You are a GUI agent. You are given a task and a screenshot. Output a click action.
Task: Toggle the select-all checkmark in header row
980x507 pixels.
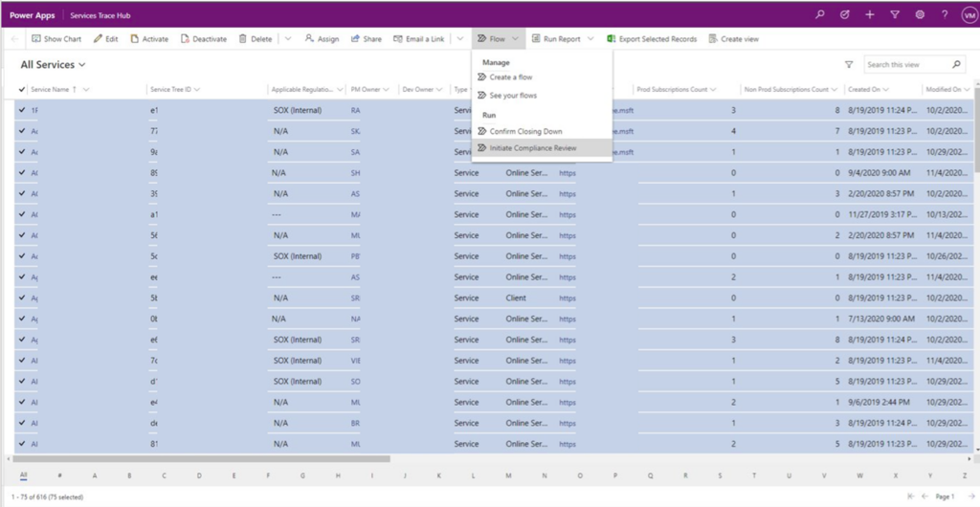[x=23, y=89]
